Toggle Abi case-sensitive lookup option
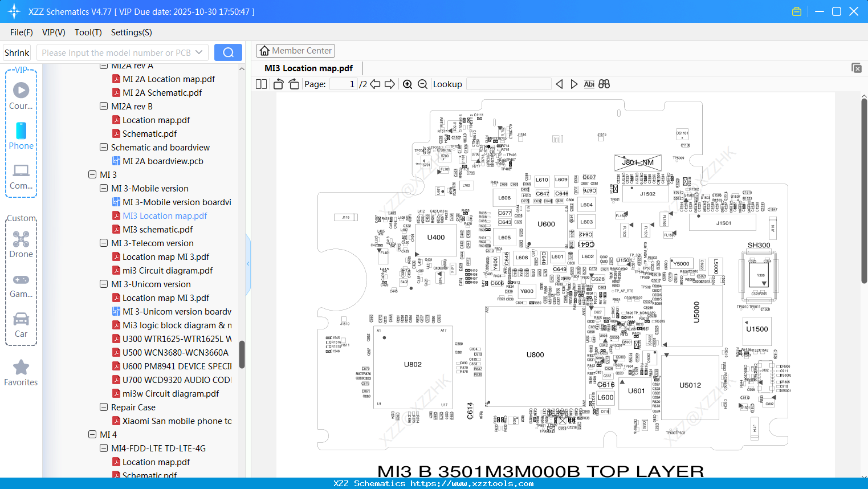The image size is (868, 489). pos(589,84)
